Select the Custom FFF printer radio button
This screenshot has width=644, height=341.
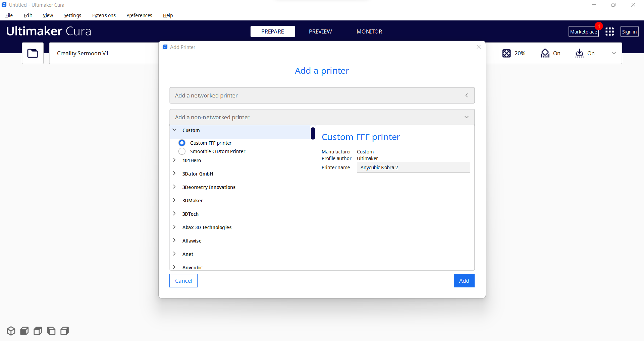coord(182,143)
